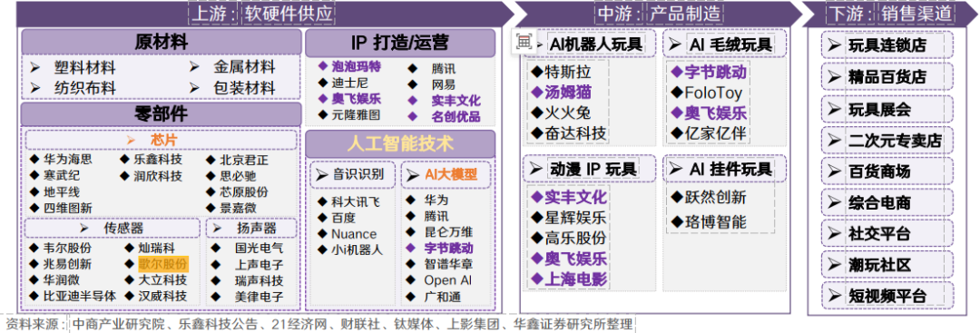Open the 原材料 section header
This screenshot has height=333, width=980.
pos(162,43)
